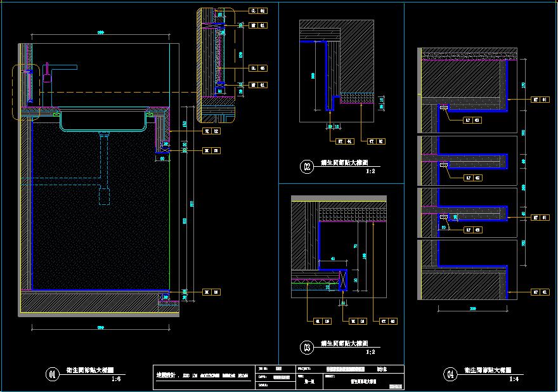Click the detail number bubble 04
Image resolution: width=558 pixels, height=392 pixels.
point(450,374)
